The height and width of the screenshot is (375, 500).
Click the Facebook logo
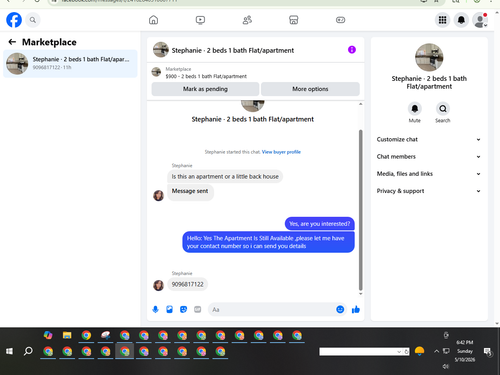[x=14, y=20]
